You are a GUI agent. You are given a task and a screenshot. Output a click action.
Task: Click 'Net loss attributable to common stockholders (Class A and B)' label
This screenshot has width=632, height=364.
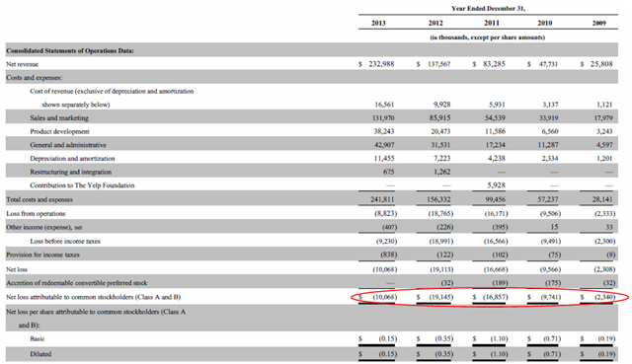[94, 297]
